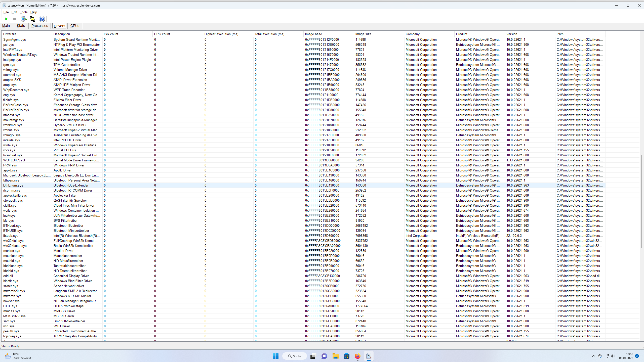The height and width of the screenshot is (362, 644).
Task: Sort by DPC count column header
Action: [162, 34]
